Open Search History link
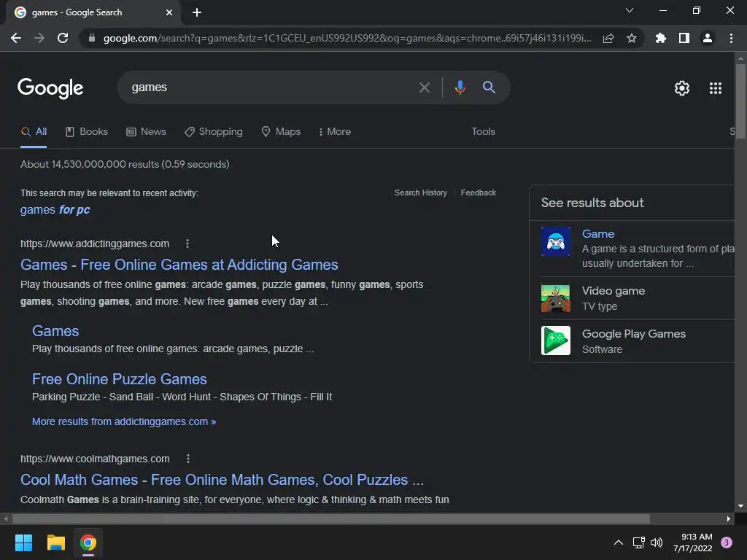 coord(421,192)
